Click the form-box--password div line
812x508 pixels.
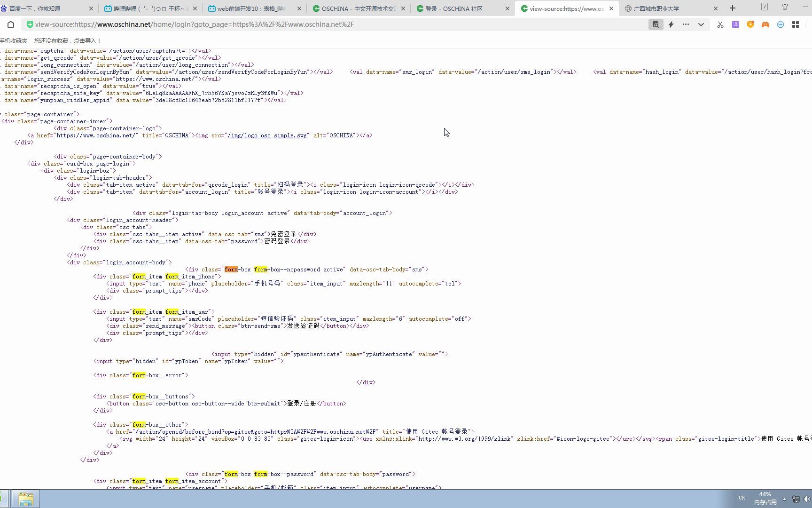300,474
